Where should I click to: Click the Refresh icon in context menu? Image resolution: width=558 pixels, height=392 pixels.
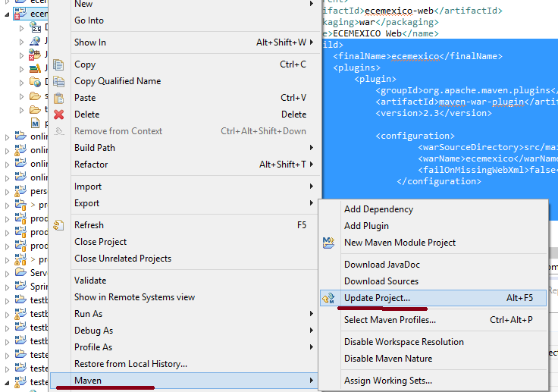58,225
